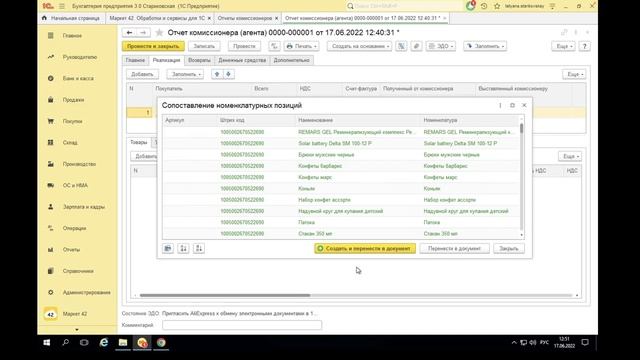Image resolution: width=640 pixels, height=360 pixels.
Task: Open Заполнить dropdown next to Добавить
Action: pyautogui.click(x=185, y=74)
